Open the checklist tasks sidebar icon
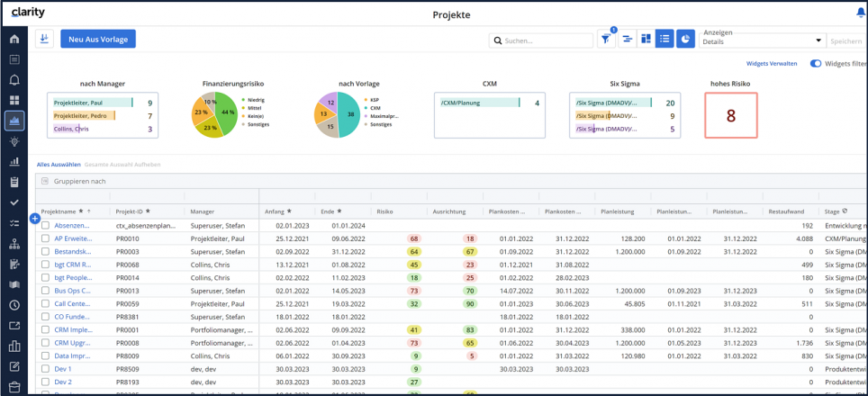The height and width of the screenshot is (396, 868). 14,223
